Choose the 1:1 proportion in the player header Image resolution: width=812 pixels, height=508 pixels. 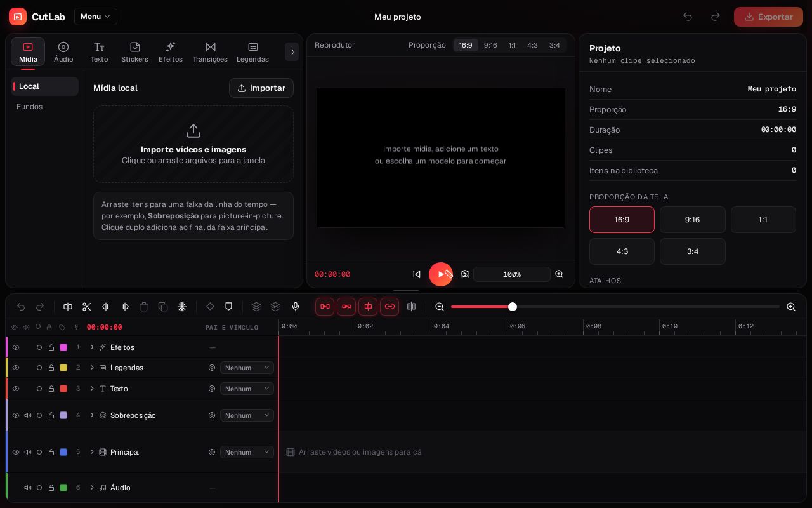coord(512,45)
